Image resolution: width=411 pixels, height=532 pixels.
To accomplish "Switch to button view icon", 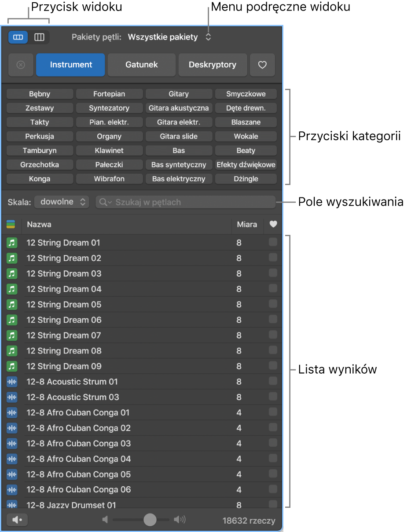I will [x=18, y=37].
